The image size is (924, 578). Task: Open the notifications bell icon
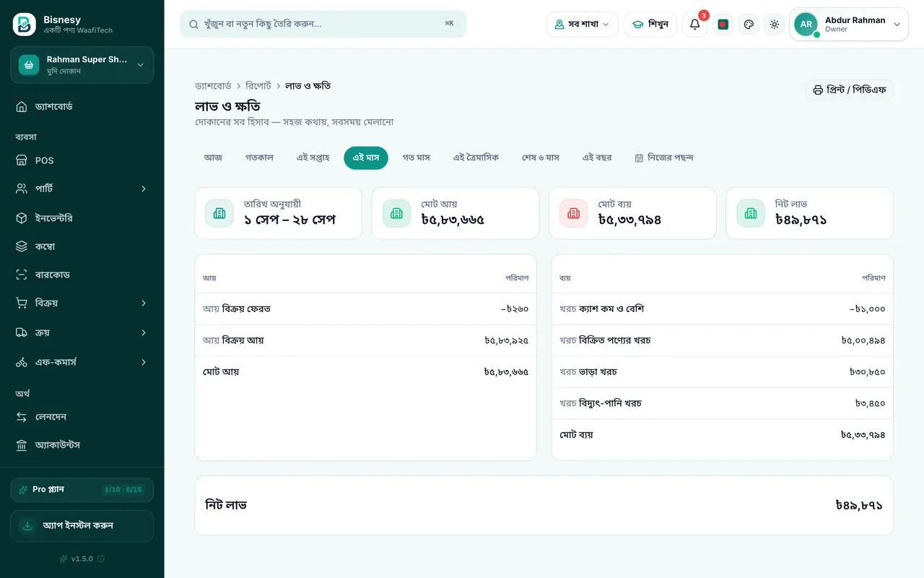tap(694, 25)
